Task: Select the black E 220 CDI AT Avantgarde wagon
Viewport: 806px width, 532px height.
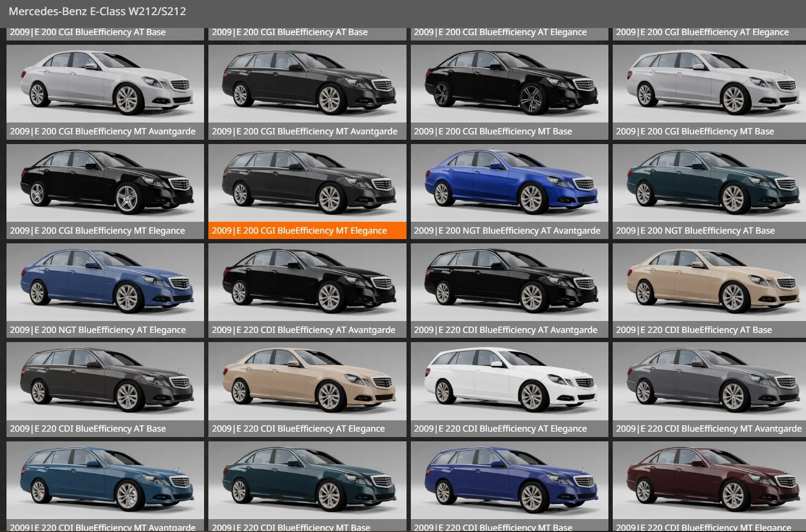Action: point(509,291)
